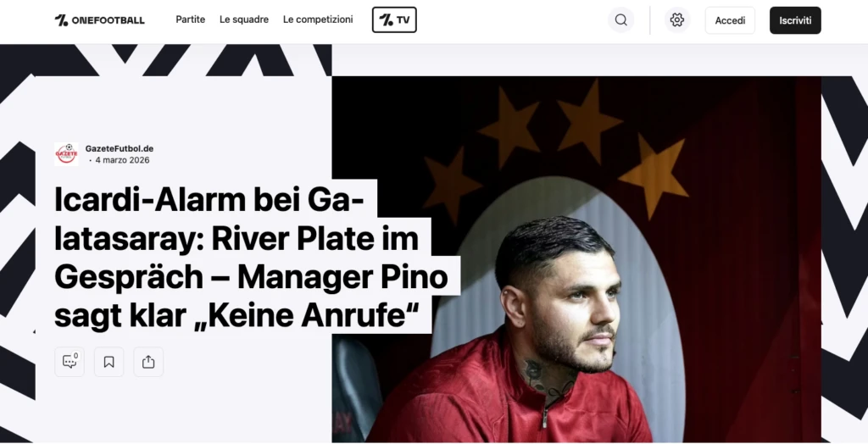Open the Le competizioni menu item
The width and height of the screenshot is (868, 444).
pos(318,19)
